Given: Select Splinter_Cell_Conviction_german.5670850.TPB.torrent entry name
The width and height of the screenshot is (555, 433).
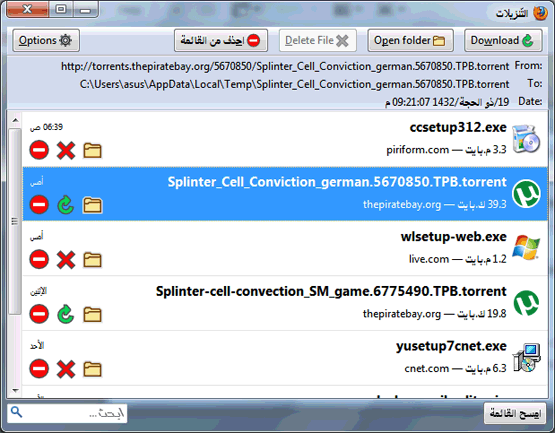Looking at the screenshot, I should click(x=337, y=182).
